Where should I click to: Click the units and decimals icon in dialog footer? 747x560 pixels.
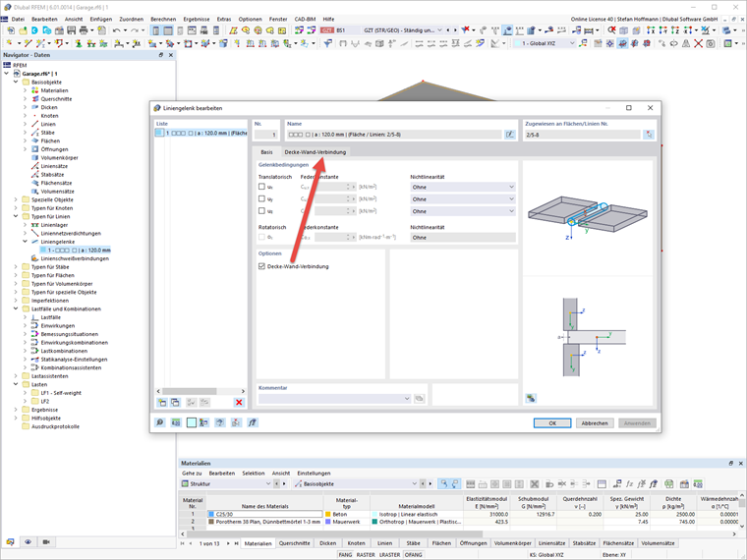pyautogui.click(x=176, y=422)
